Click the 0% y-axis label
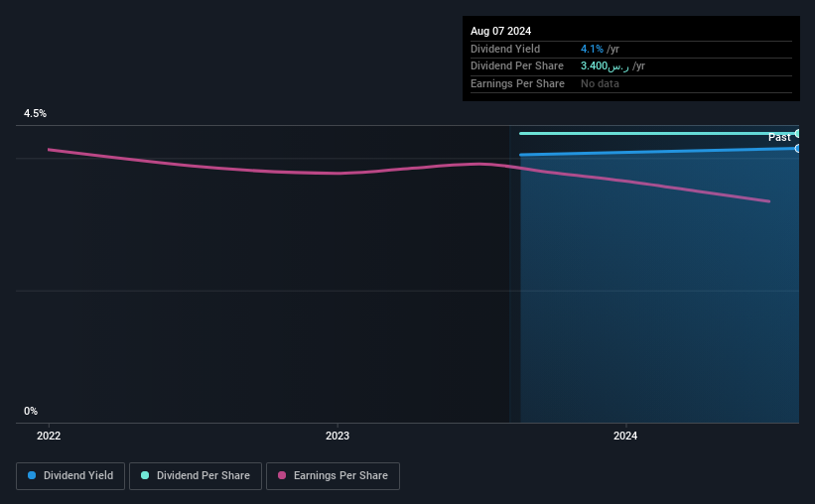The image size is (815, 504). (x=31, y=411)
